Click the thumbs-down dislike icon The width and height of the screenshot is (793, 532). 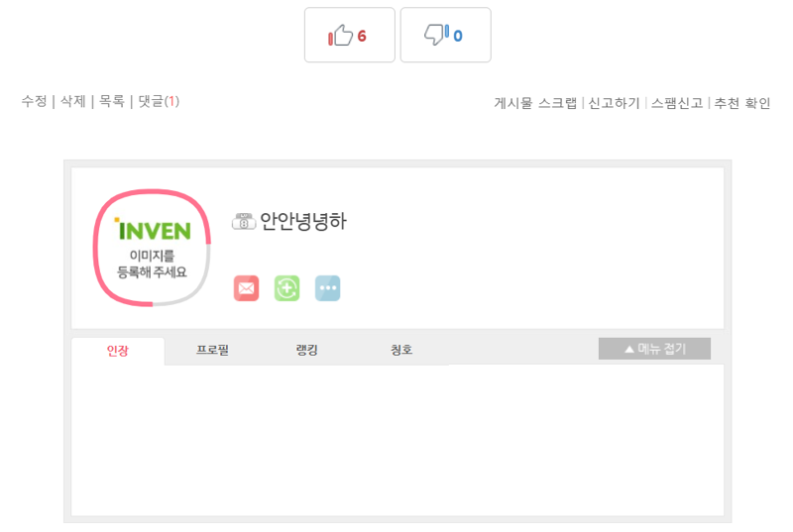pyautogui.click(x=436, y=35)
